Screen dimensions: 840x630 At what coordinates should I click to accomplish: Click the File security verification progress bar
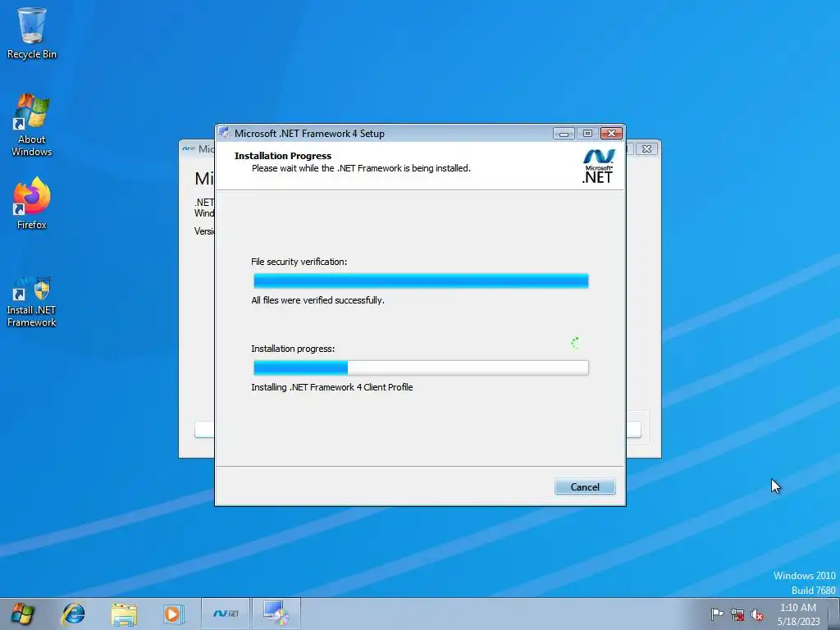(421, 281)
